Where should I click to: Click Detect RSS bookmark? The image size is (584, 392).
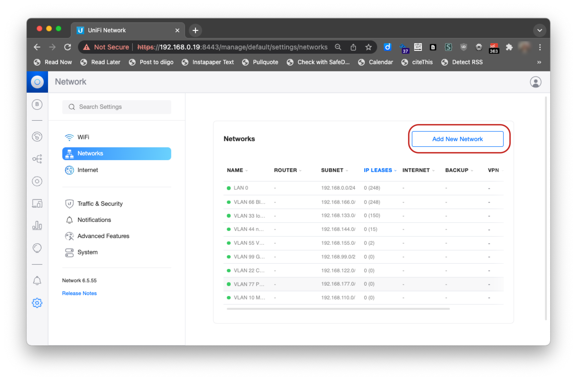tap(462, 62)
